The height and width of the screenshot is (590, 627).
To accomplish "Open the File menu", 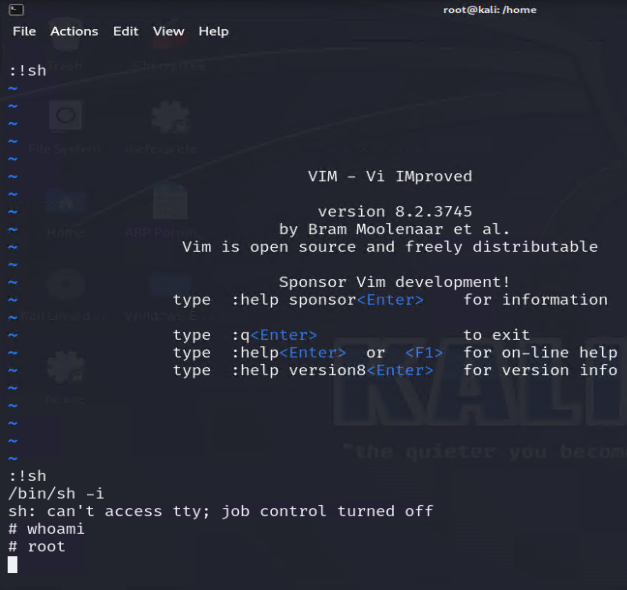I will pyautogui.click(x=24, y=31).
